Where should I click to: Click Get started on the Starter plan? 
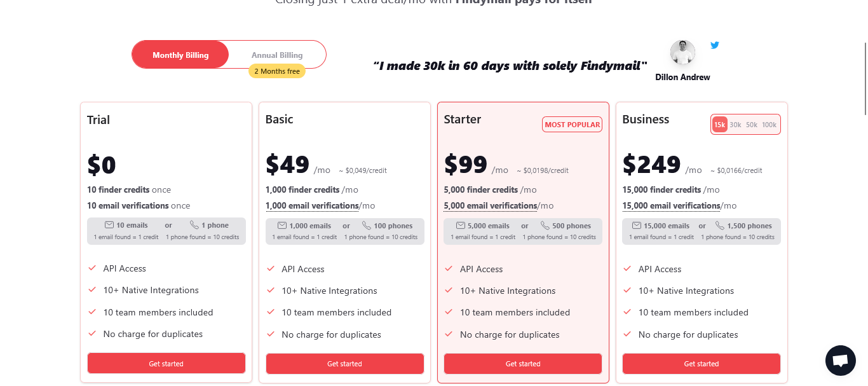point(522,363)
